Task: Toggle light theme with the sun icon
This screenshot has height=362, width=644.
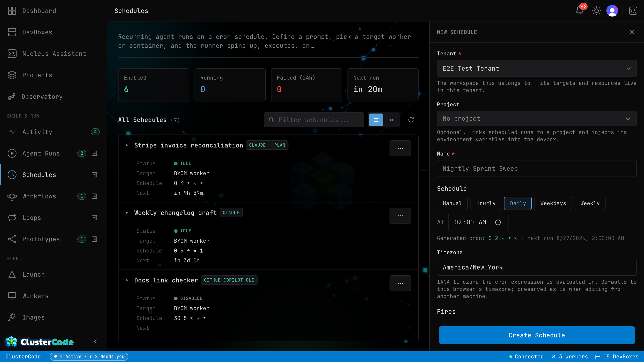Action: (597, 11)
